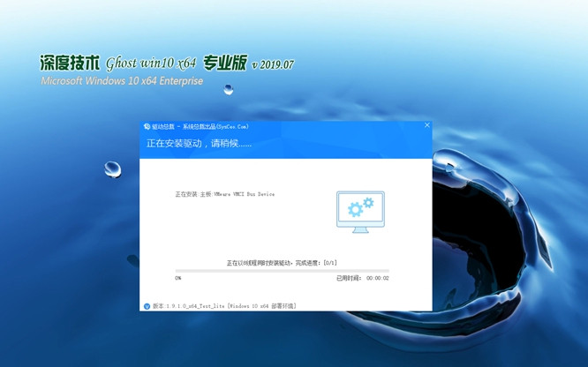
Task: Click the monitor with gears icon
Action: 360,212
